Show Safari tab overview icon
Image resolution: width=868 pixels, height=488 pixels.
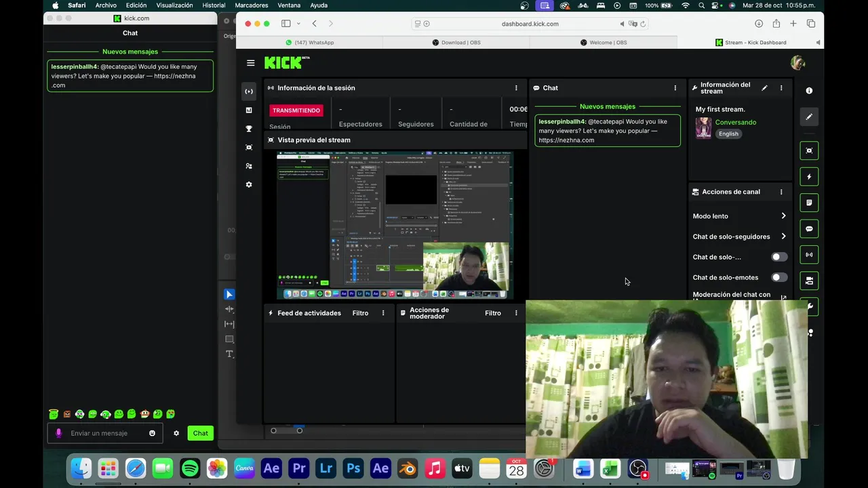click(x=810, y=24)
